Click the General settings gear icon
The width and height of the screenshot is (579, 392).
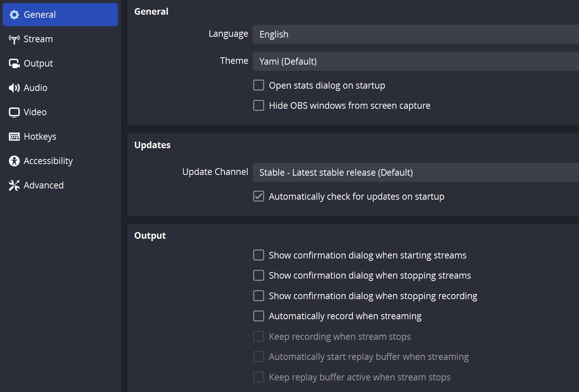click(x=14, y=14)
